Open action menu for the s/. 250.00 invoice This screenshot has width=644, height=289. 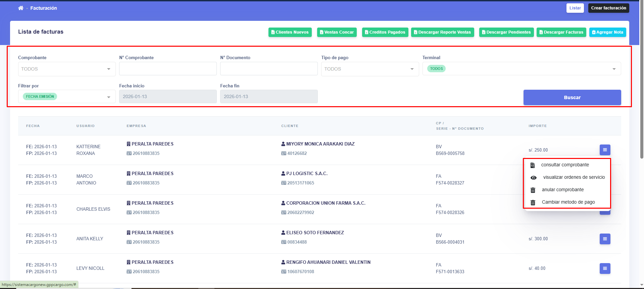[605, 150]
